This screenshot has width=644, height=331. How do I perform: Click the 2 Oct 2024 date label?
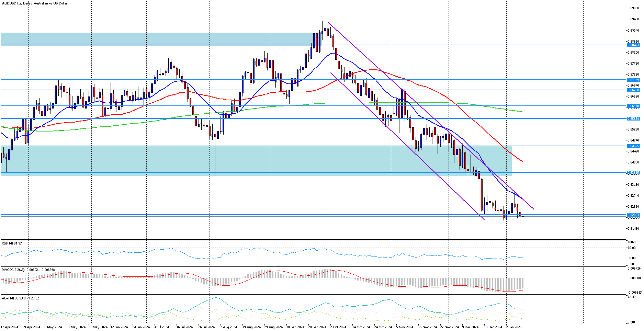coord(338,327)
